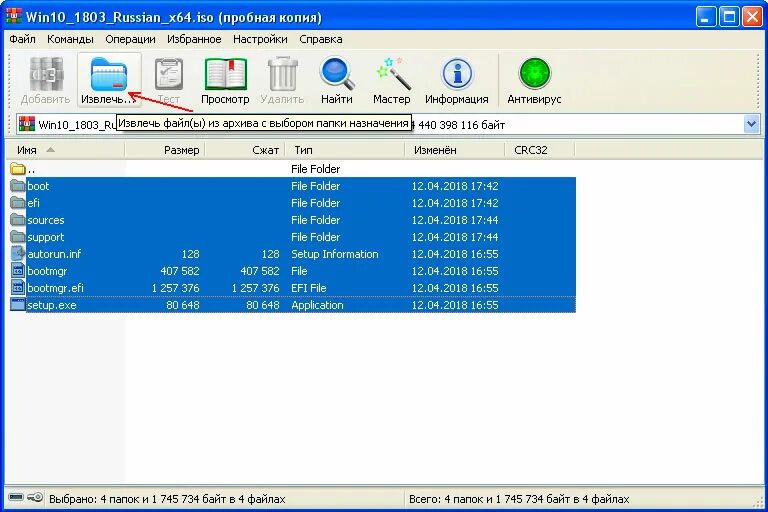This screenshot has width=768, height=512.
Task: Click the 1 257 376 size of bootmgr.efi
Action: coord(176,288)
